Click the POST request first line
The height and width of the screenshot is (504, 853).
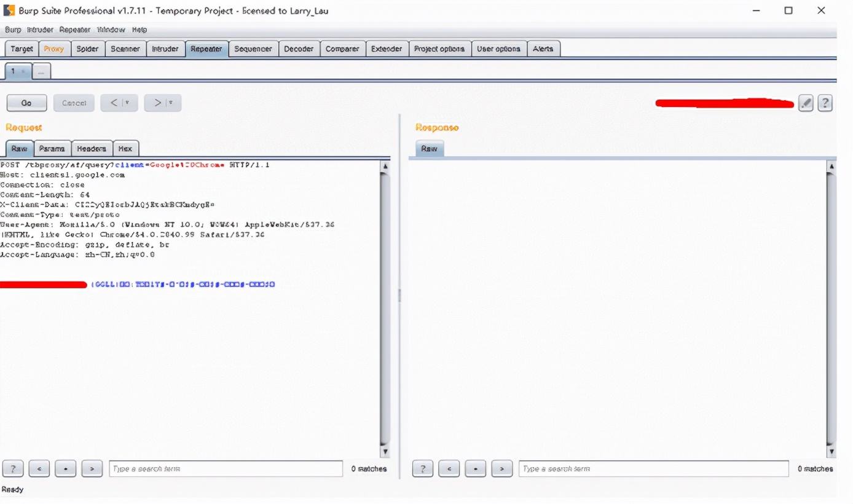[x=135, y=165]
